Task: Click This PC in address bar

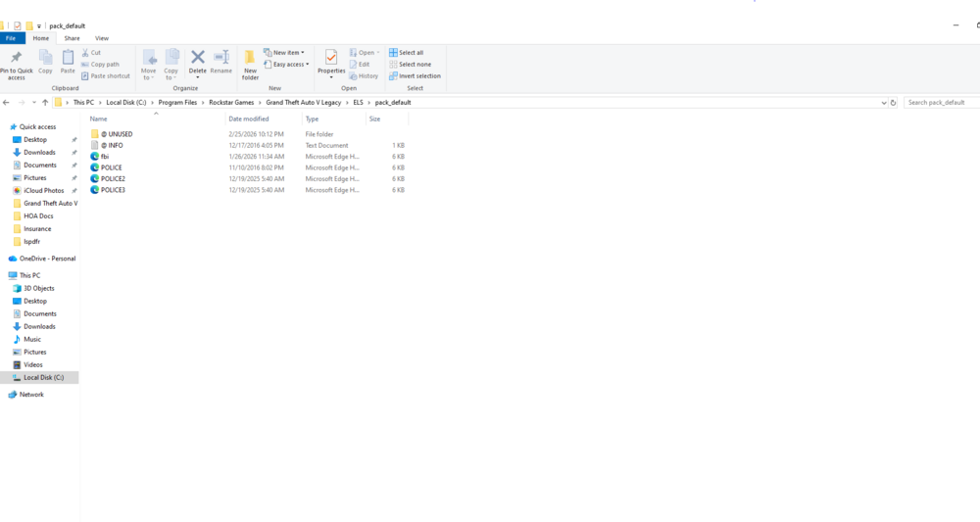Action: tap(83, 103)
